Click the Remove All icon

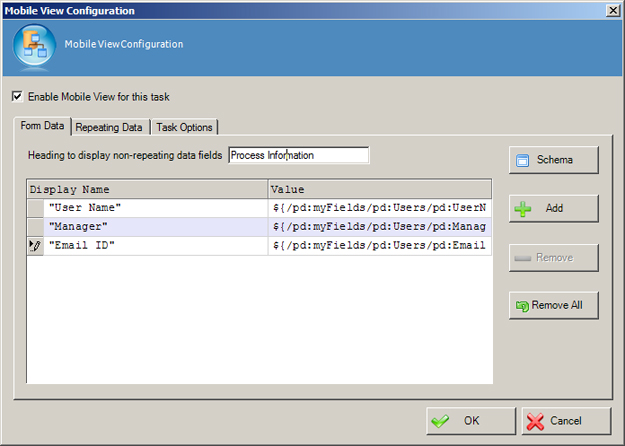pyautogui.click(x=520, y=305)
